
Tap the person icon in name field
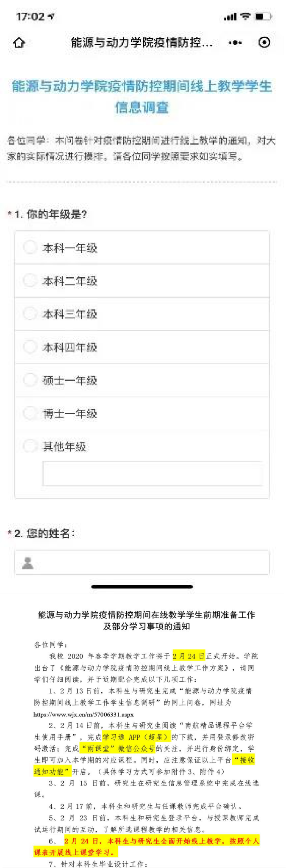pyautogui.click(x=28, y=563)
